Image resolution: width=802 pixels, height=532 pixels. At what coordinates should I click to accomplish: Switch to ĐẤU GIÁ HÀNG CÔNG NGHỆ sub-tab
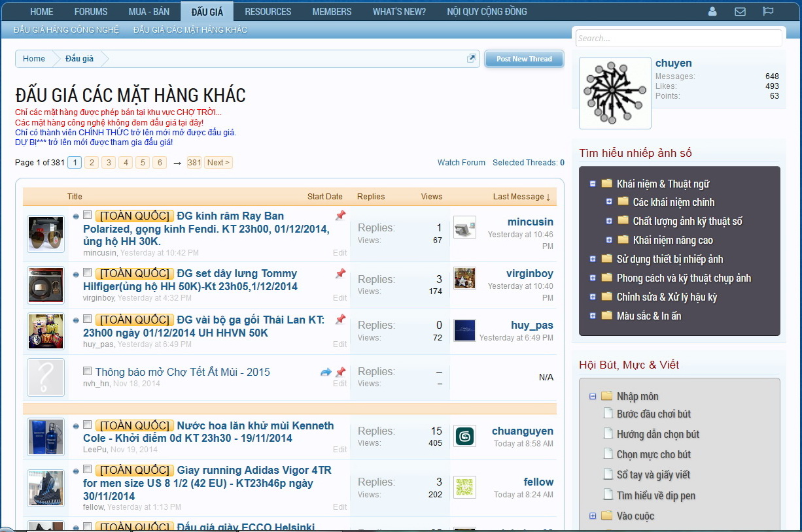[66, 30]
